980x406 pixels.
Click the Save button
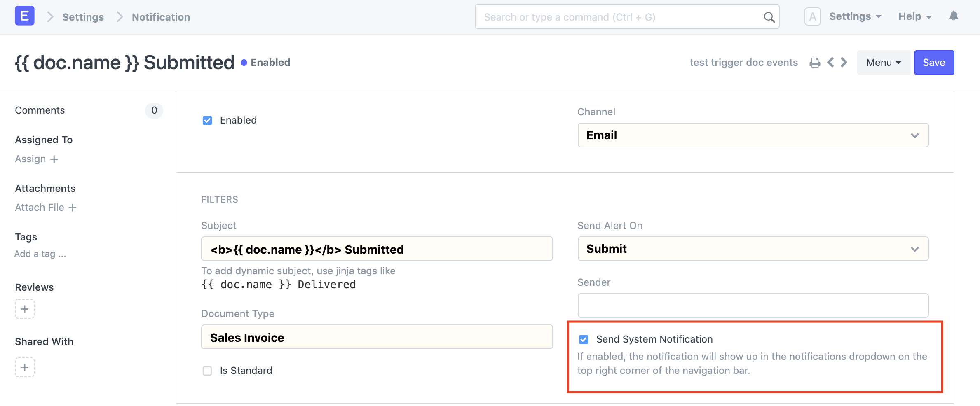[x=933, y=62]
